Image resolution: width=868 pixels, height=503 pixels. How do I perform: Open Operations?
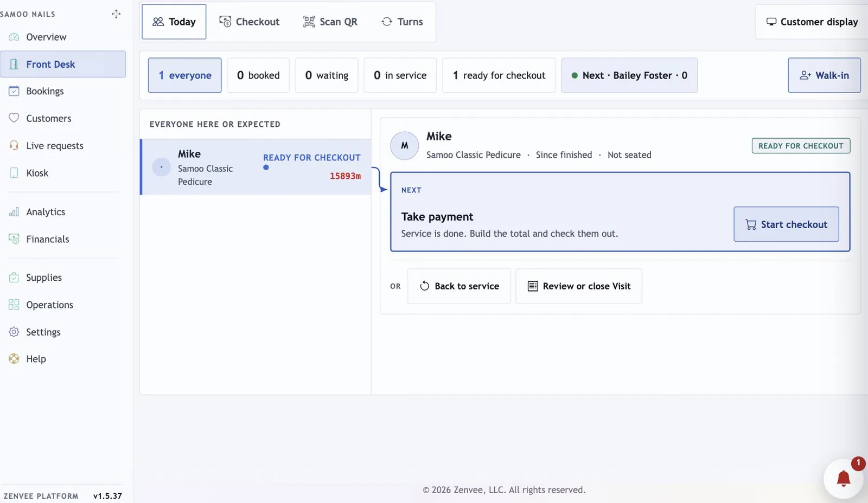tap(63, 305)
